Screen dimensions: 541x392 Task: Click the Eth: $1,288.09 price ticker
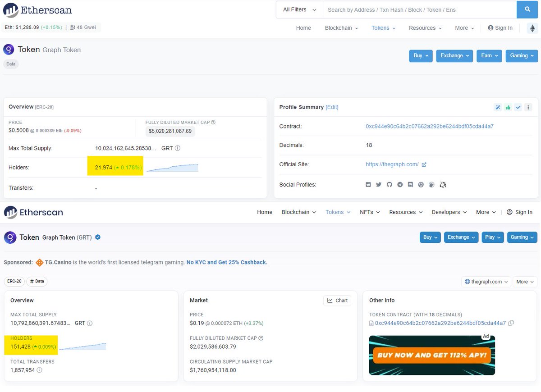pos(33,27)
